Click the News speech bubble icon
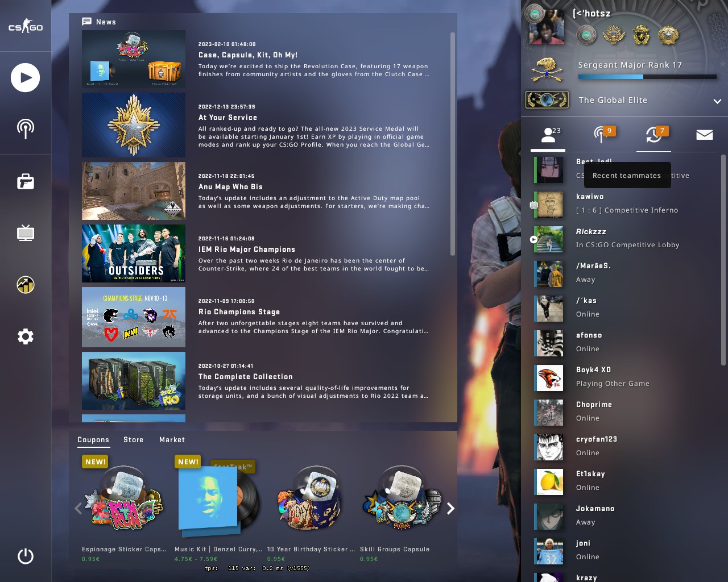This screenshot has height=582, width=728. [86, 22]
